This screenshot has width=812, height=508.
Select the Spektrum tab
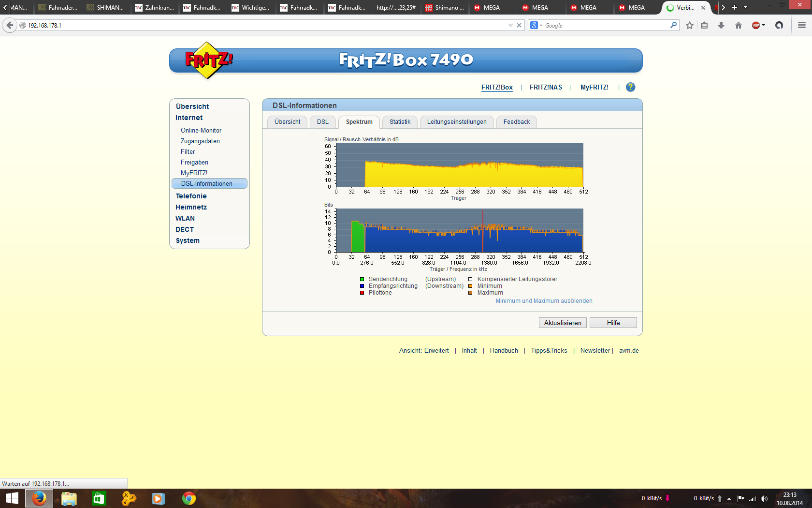(x=359, y=122)
